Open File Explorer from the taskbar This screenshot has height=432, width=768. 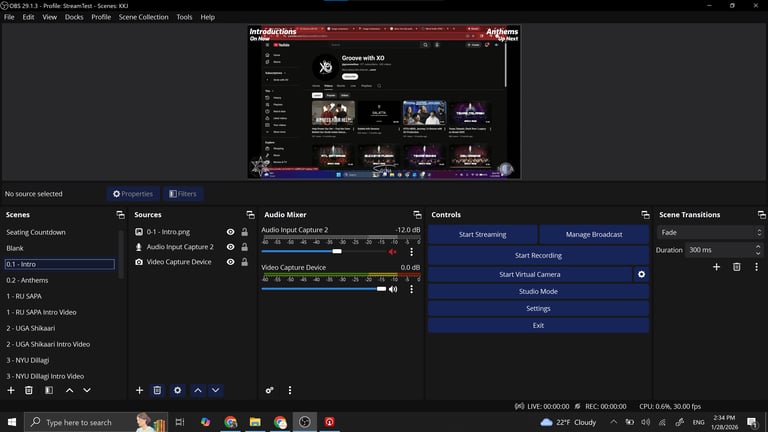[x=255, y=422]
